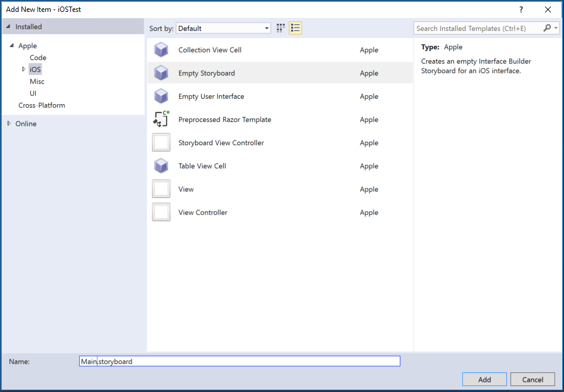The image size is (564, 392).
Task: Select the Apple category label
Action: [x=28, y=46]
